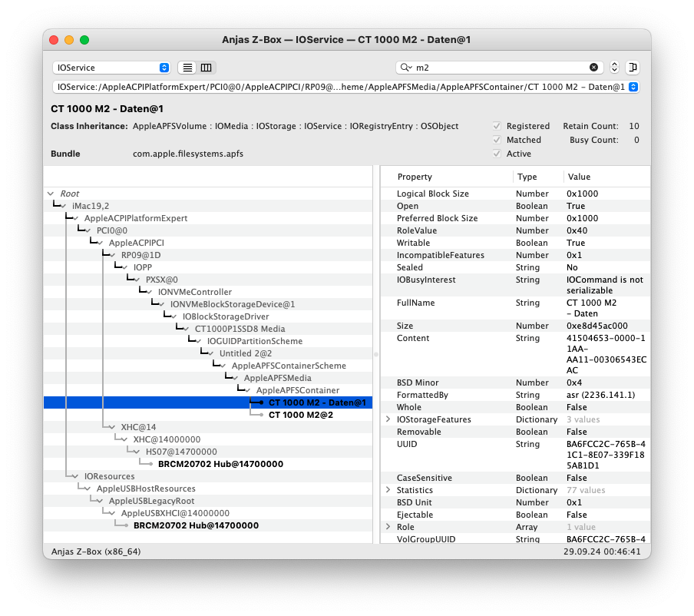Open the IOService plane dropdown
This screenshot has height=616, width=694.
pyautogui.click(x=111, y=68)
